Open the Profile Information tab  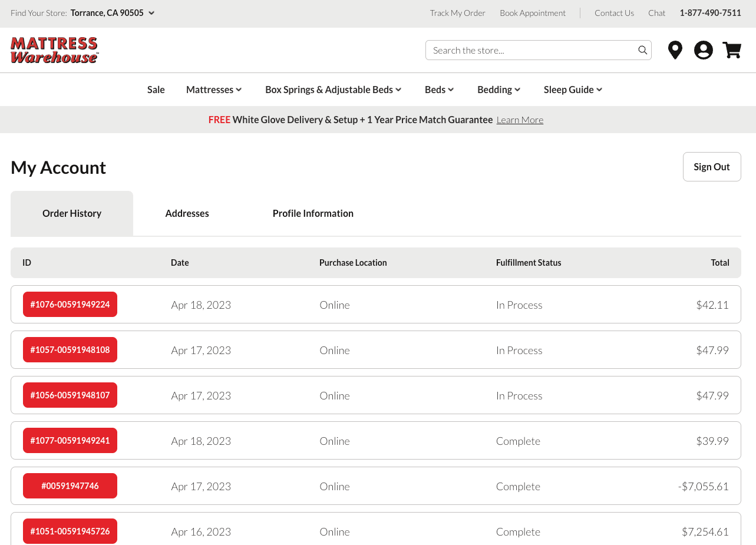click(x=313, y=213)
